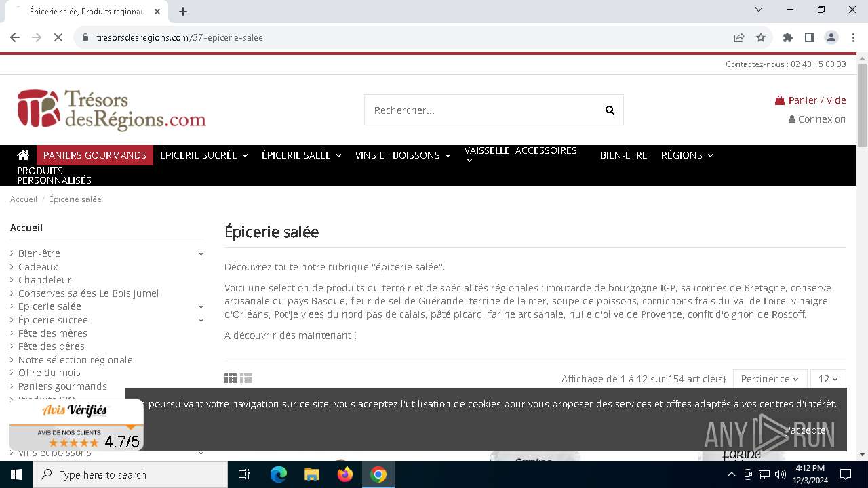Stop page loading button
Image resolution: width=868 pixels, height=488 pixels.
(58, 37)
